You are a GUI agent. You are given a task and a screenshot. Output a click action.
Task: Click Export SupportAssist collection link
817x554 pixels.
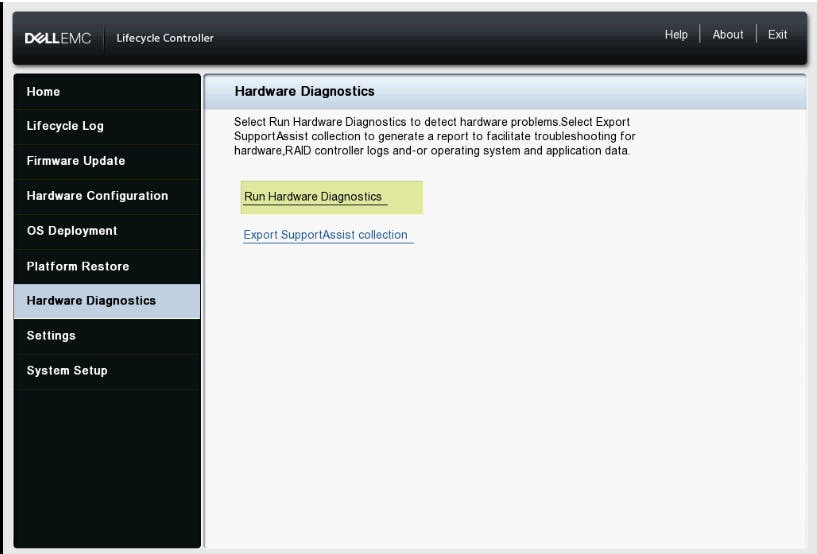(x=326, y=235)
